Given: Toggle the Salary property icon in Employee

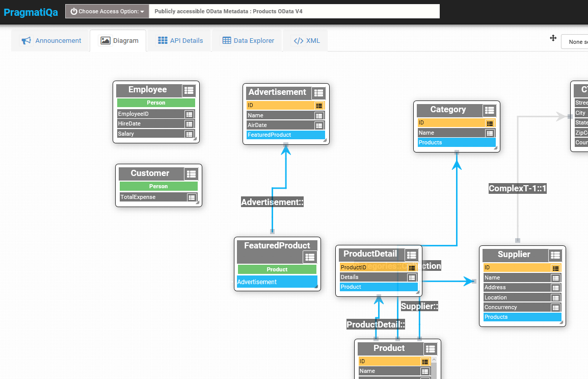Looking at the screenshot, I should (x=190, y=134).
